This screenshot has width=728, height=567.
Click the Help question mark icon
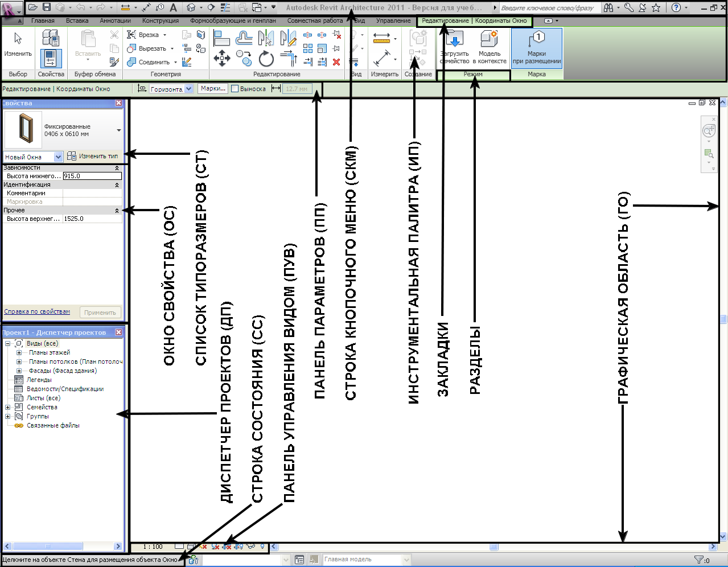(x=676, y=7)
